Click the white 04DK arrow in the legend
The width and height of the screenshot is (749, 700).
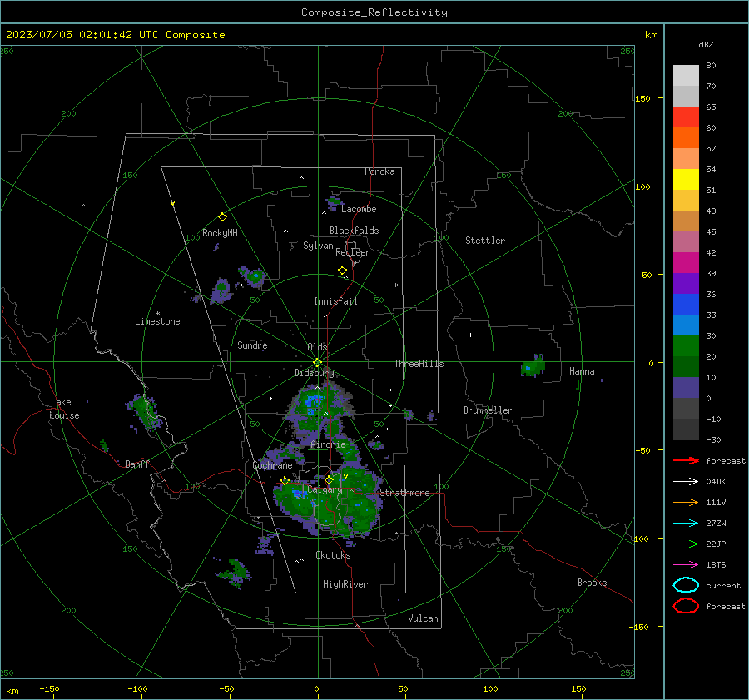(686, 482)
